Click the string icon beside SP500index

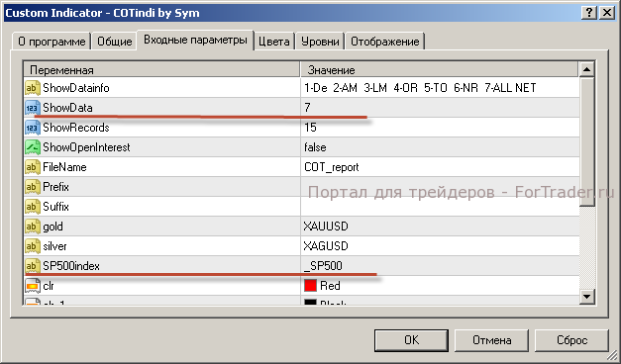coord(33,266)
